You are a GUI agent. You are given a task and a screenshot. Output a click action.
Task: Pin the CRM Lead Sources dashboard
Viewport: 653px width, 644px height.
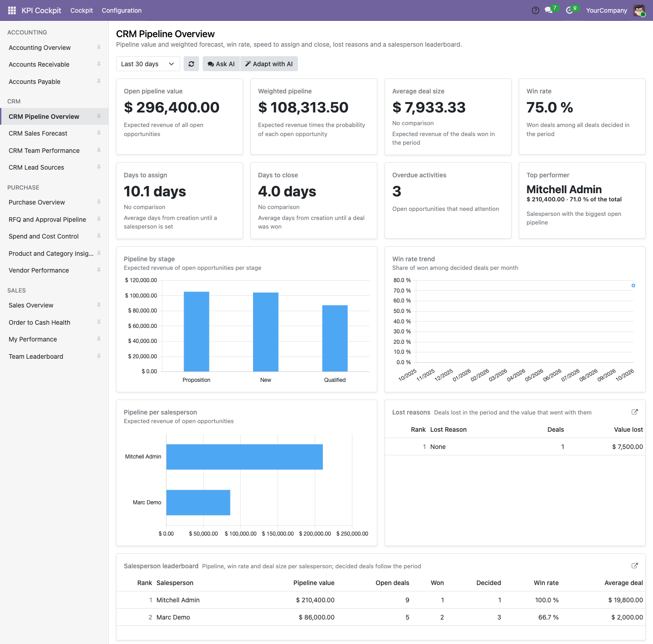click(x=99, y=167)
